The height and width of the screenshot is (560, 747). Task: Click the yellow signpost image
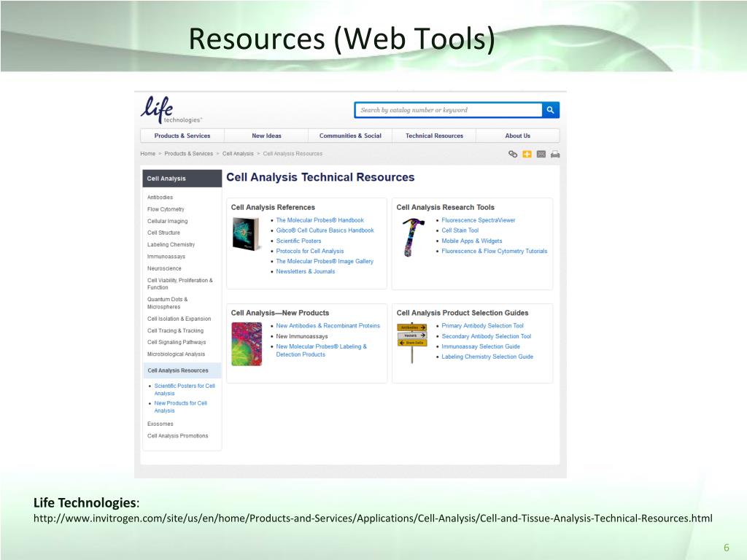(412, 342)
